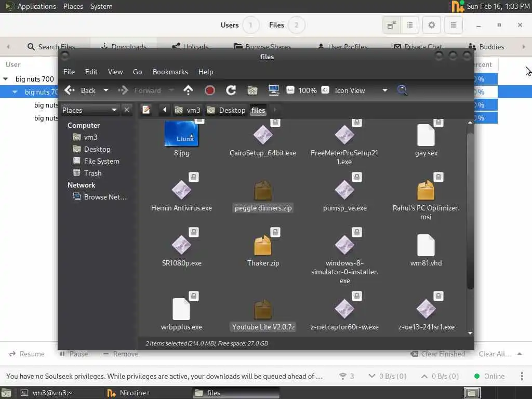This screenshot has height=399, width=532.
Task: Switch to vm3@vm3 terminal in taskbar
Action: click(61, 393)
